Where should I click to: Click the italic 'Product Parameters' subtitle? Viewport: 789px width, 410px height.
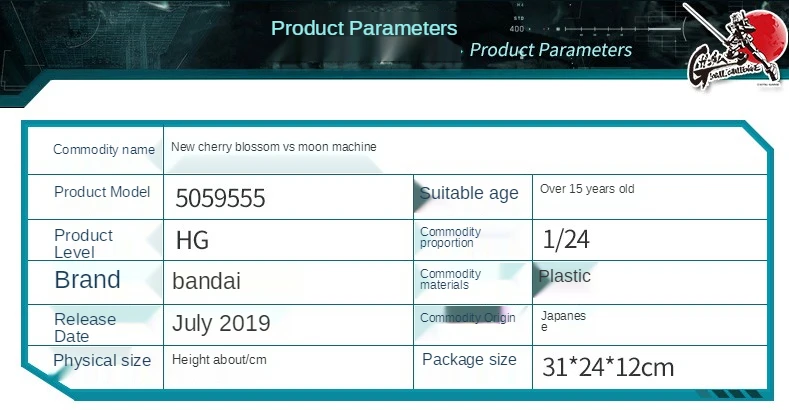550,50
